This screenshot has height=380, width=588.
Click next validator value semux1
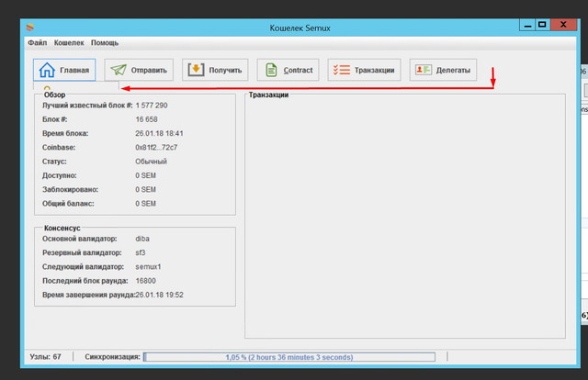coord(148,267)
